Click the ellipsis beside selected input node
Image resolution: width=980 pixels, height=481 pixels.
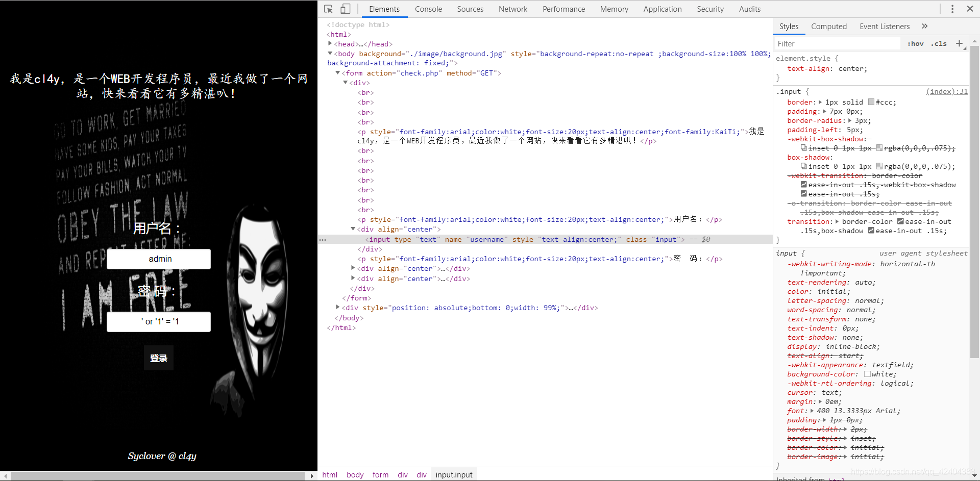(323, 239)
